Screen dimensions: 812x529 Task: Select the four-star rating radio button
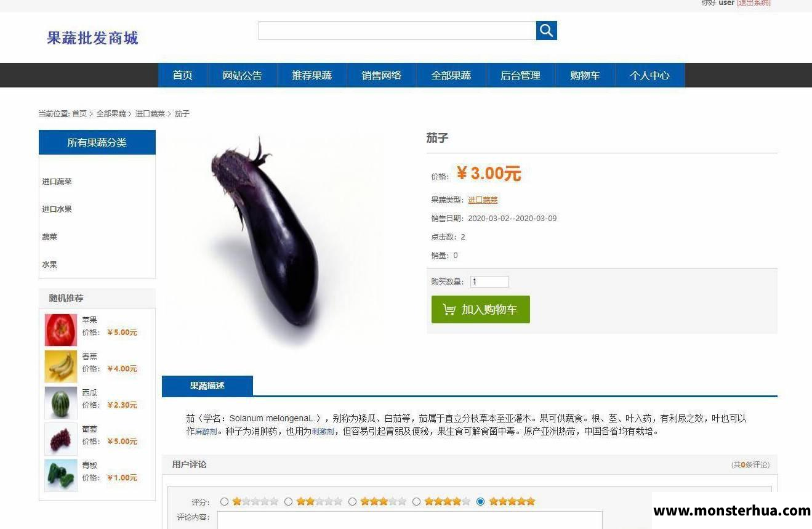[416, 501]
